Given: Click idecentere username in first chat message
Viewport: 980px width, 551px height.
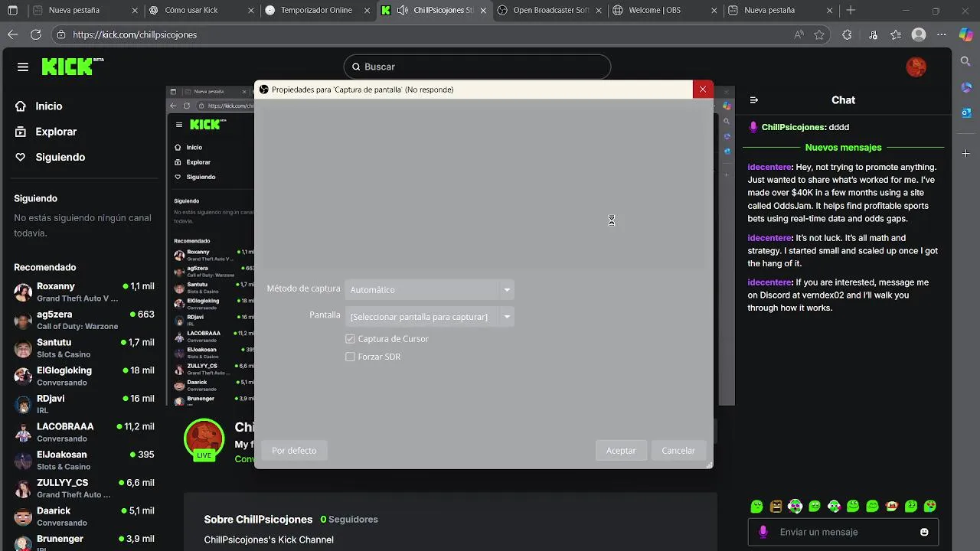Looking at the screenshot, I should pos(769,167).
